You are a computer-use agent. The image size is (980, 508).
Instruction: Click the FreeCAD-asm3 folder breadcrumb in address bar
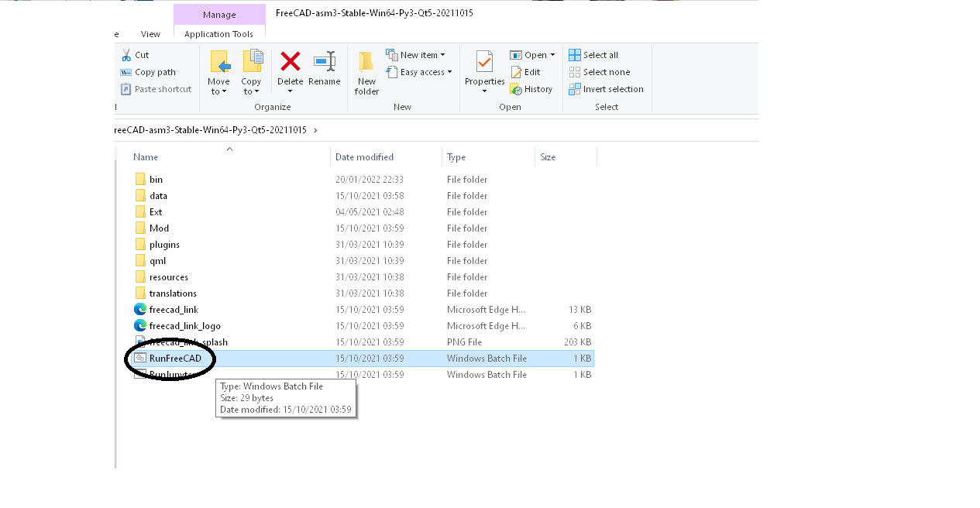(211, 130)
